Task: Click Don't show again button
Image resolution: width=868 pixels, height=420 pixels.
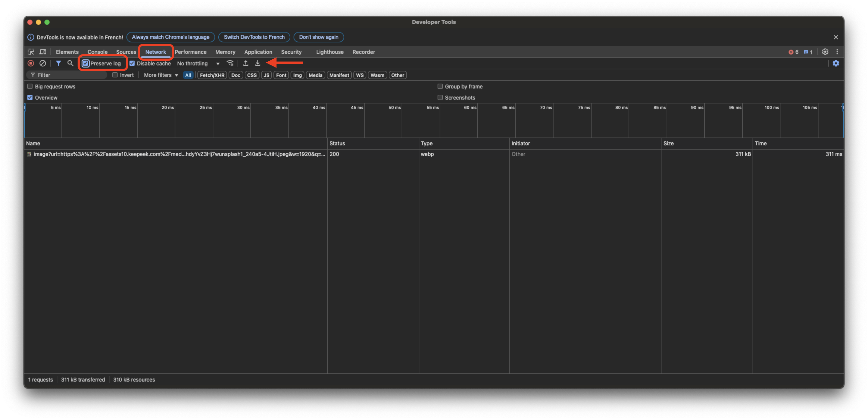Action: pyautogui.click(x=318, y=37)
